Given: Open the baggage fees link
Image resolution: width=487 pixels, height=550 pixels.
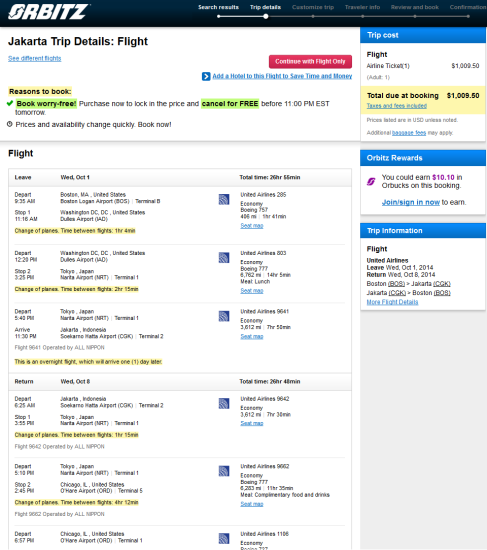Looking at the screenshot, I should (409, 133).
